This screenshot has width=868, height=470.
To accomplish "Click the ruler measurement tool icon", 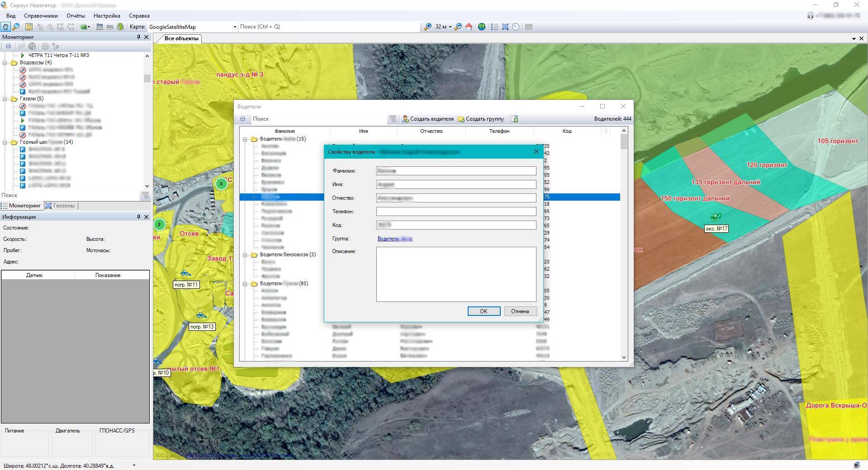I will pyautogui.click(x=109, y=27).
